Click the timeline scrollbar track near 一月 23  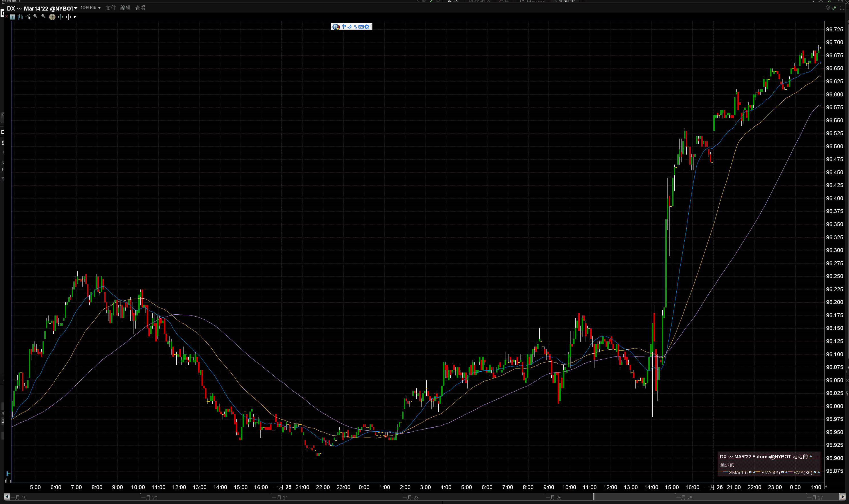[410, 497]
